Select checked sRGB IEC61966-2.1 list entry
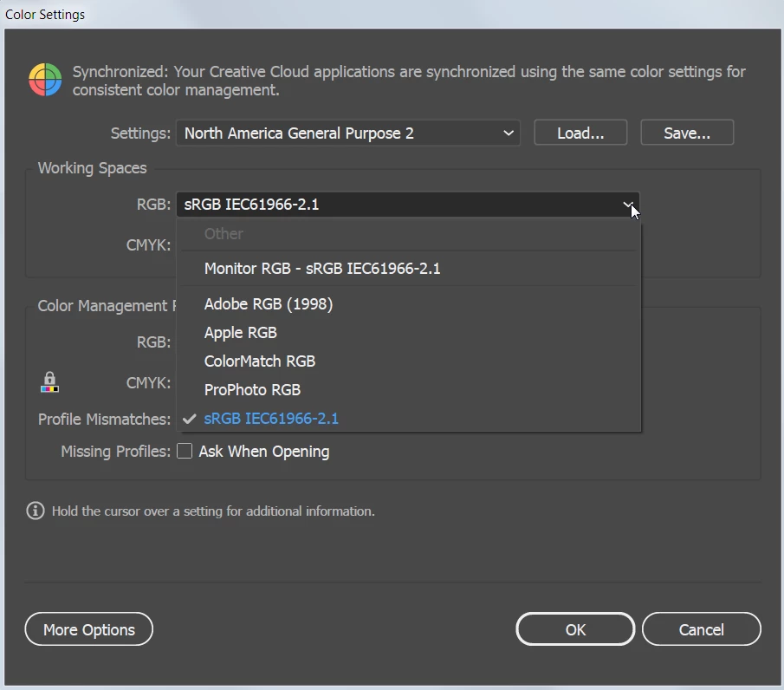This screenshot has width=784, height=690. click(x=409, y=419)
